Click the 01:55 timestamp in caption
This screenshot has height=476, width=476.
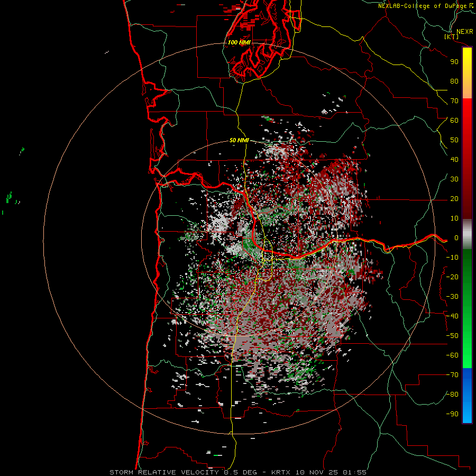[354, 472]
